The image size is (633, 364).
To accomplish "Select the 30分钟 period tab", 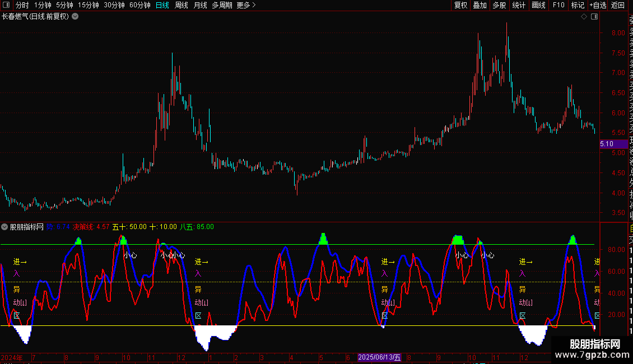I will (114, 5).
